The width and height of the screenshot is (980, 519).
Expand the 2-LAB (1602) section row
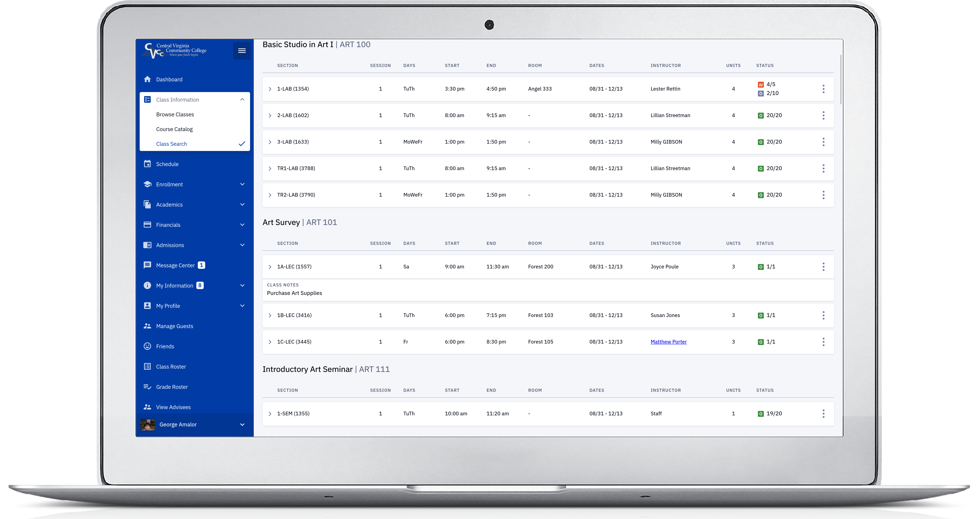(270, 115)
